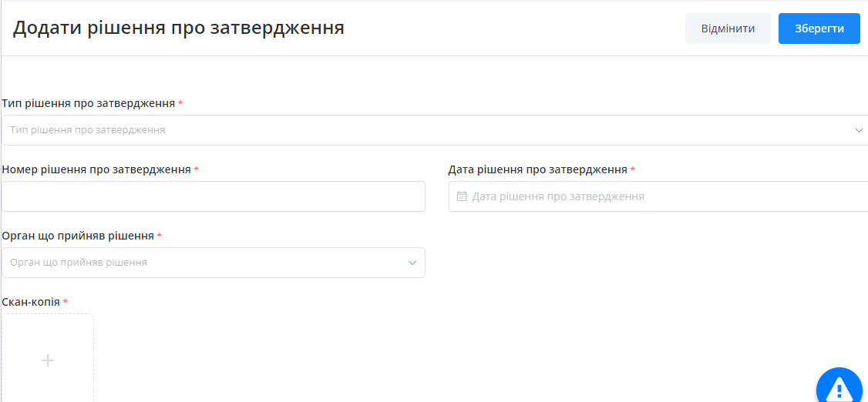Click the Дата рішення про затвердження label
868x402 pixels.
point(537,169)
